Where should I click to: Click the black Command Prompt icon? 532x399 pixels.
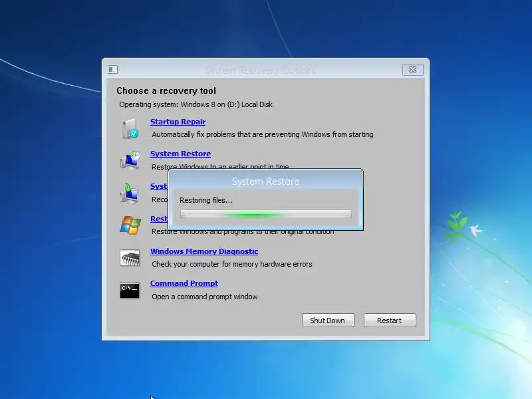point(130,291)
